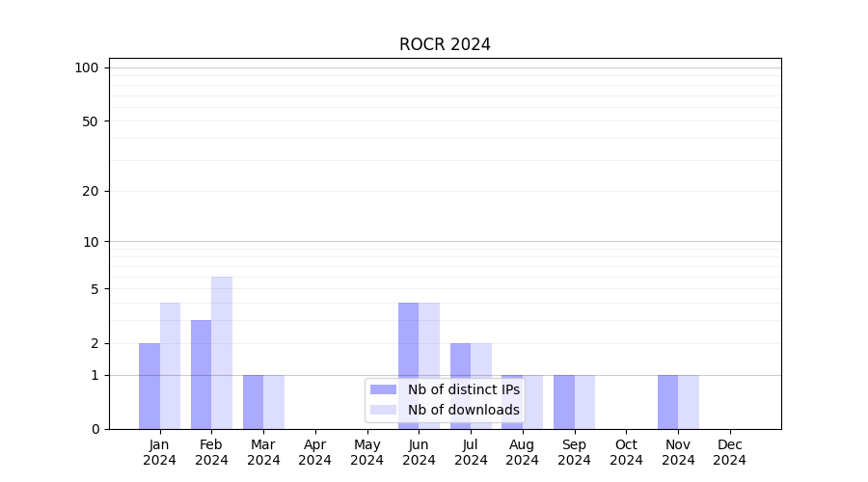This screenshot has height=482, width=868.
Task: Click the chart title ROCR 2024
Action: [x=445, y=44]
